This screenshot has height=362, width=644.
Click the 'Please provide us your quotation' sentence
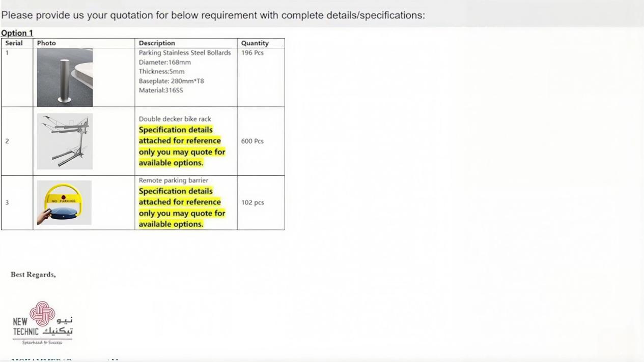point(213,15)
